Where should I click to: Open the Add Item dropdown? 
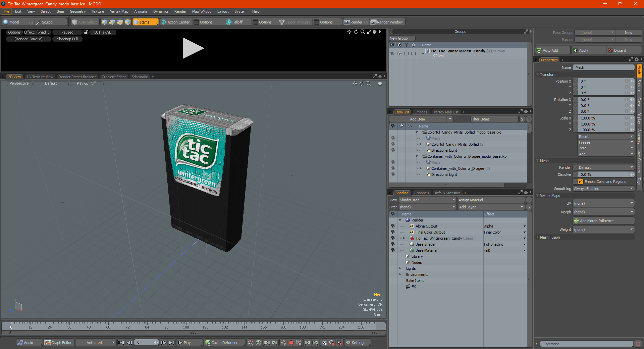coord(421,119)
